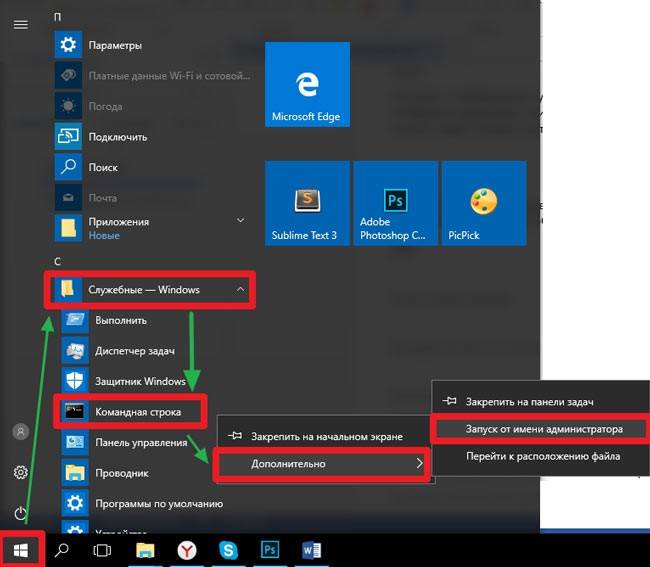The width and height of the screenshot is (650, 567).
Task: Jump to letter П section header
Action: [x=58, y=17]
